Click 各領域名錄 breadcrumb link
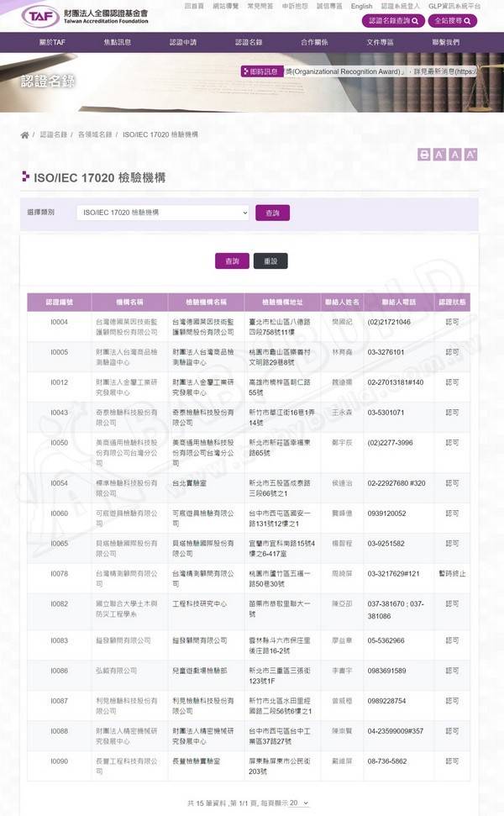The width and height of the screenshot is (504, 816). point(95,134)
